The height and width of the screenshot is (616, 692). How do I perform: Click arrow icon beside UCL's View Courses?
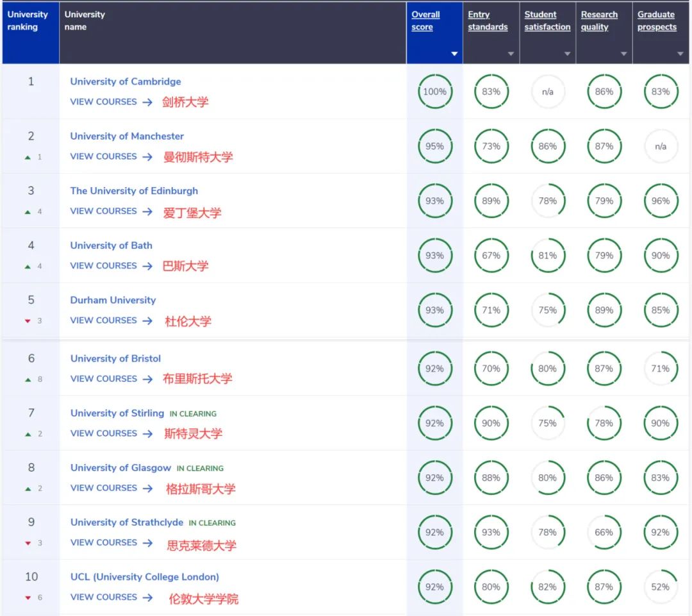(x=147, y=598)
